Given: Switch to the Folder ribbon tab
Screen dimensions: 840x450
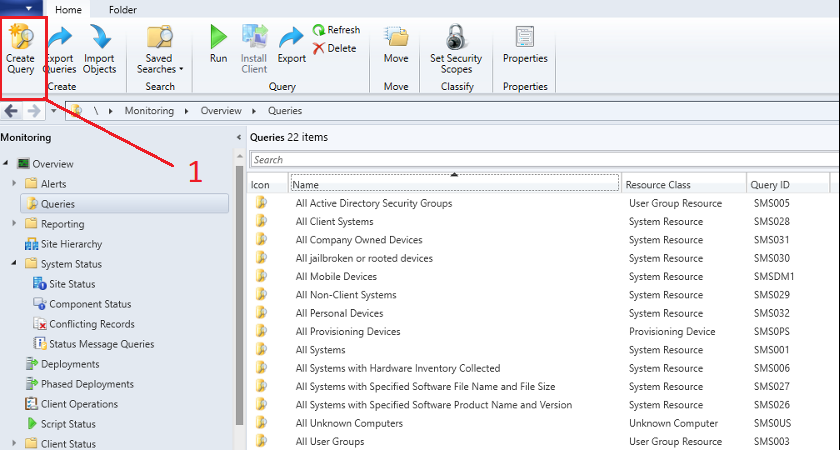Looking at the screenshot, I should (x=123, y=10).
